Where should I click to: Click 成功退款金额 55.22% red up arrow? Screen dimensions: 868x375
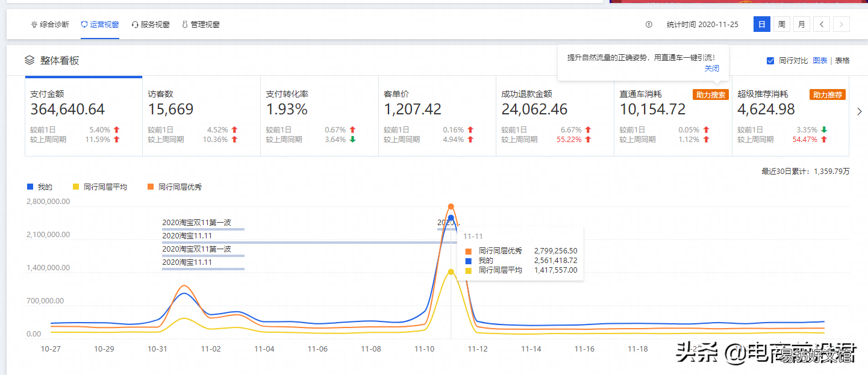point(588,140)
